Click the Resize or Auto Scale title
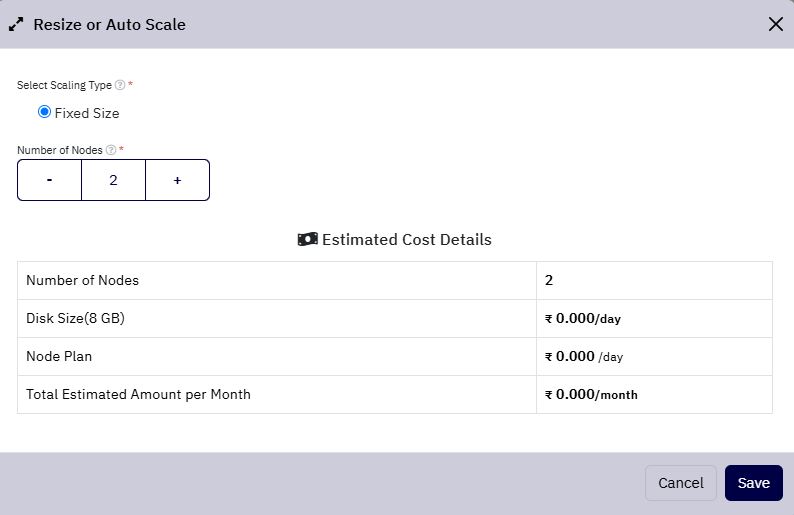This screenshot has height=515, width=794. 109,24
